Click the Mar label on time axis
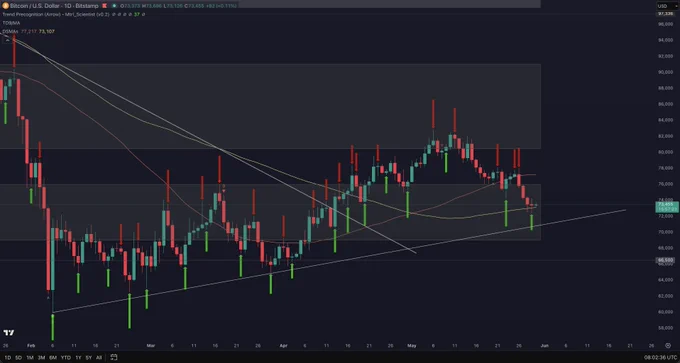Screen dimensions: 680x363 (x=150, y=346)
